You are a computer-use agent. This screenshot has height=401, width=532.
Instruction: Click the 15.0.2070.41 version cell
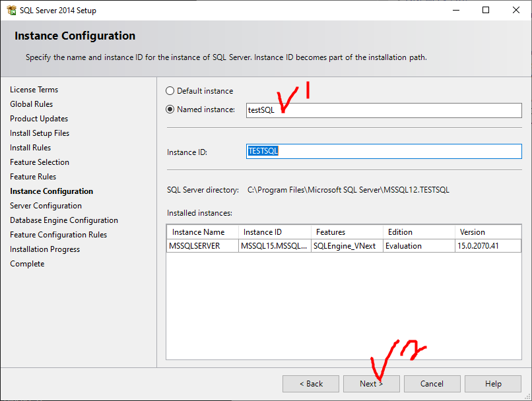point(488,246)
